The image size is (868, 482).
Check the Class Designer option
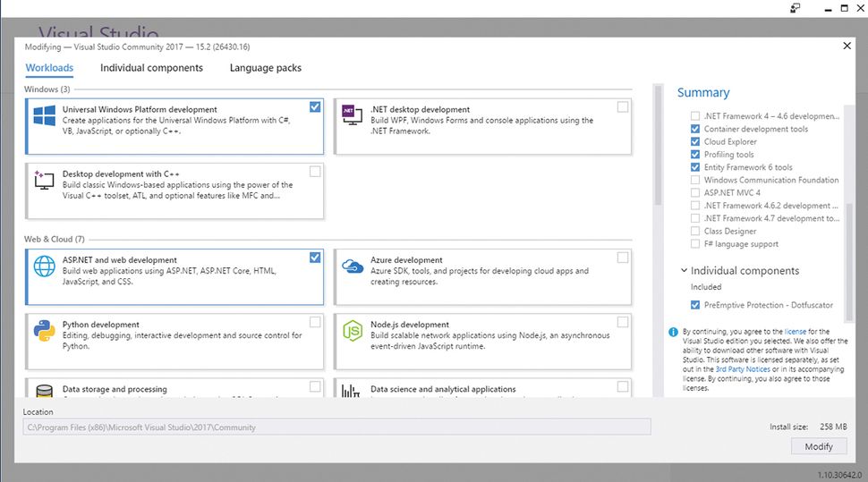click(695, 231)
